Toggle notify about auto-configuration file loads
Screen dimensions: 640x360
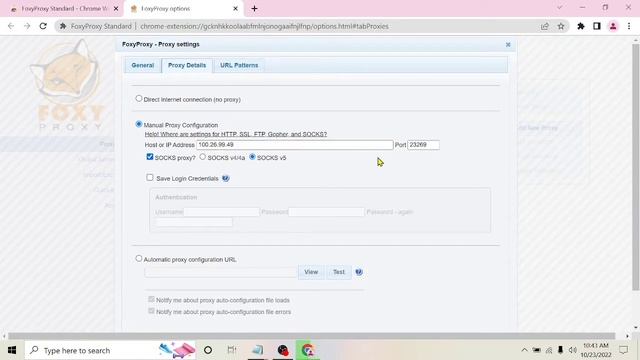coord(151,300)
